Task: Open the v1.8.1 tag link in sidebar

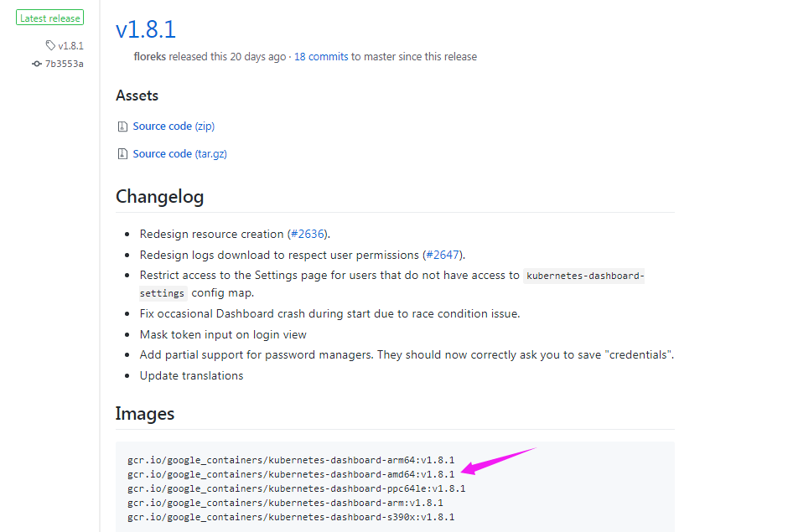Action: pos(70,45)
